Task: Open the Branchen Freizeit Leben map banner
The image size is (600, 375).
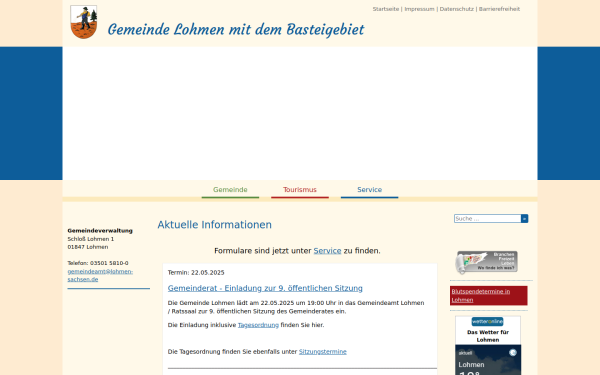Action: pos(487,262)
